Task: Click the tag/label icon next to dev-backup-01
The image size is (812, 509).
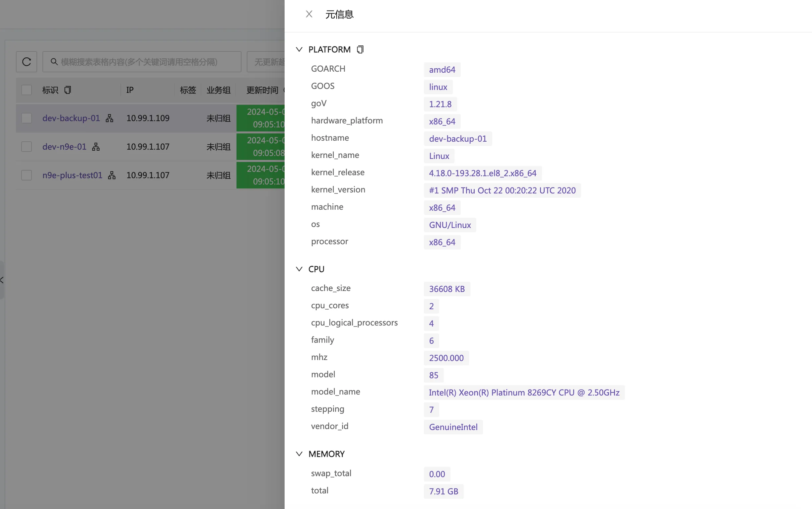Action: tap(109, 118)
